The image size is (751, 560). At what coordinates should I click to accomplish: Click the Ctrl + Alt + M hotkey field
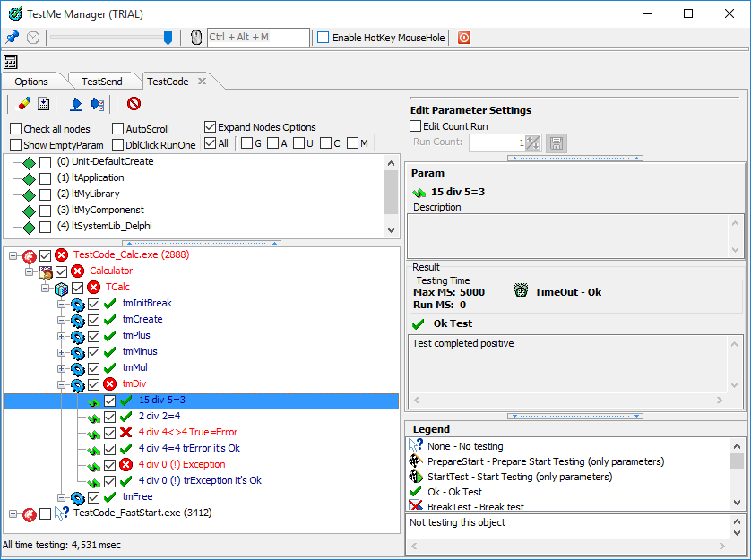[x=258, y=38]
